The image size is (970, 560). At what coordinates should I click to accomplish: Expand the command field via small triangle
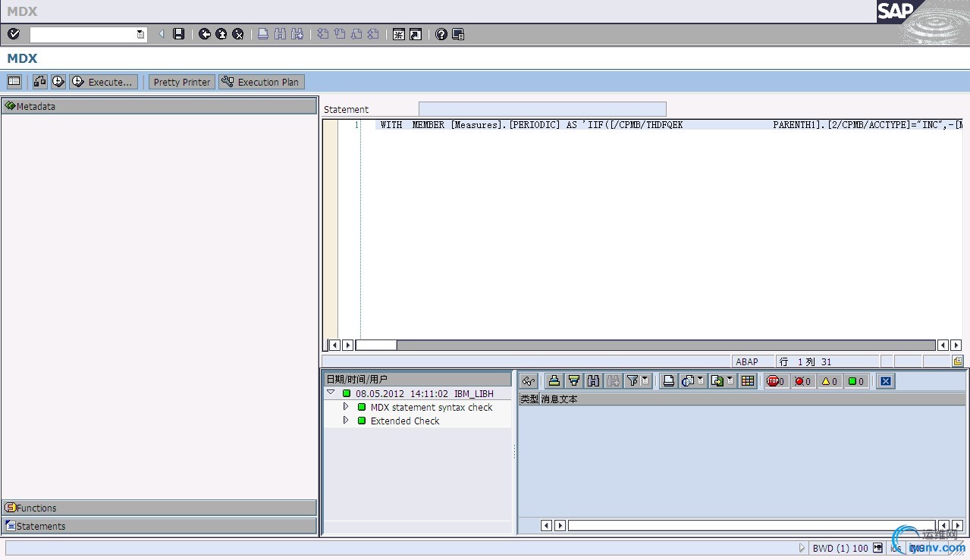click(161, 34)
